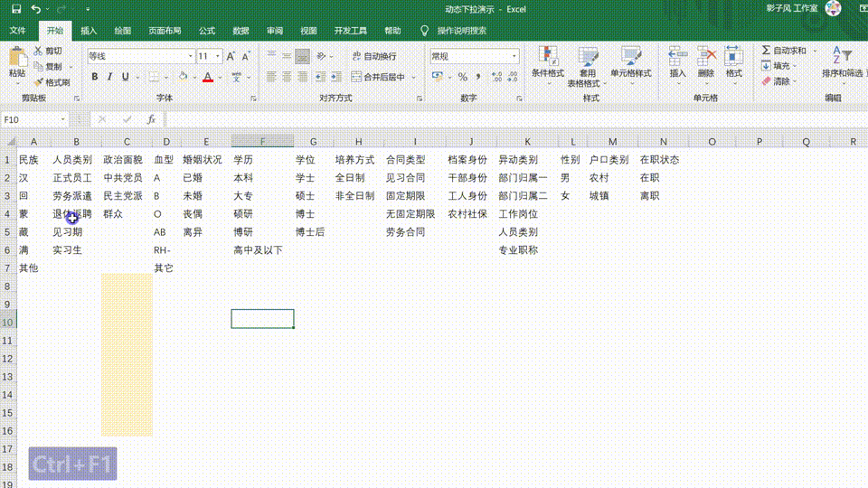
Task: Click the Format Painter brush icon
Action: coord(38,82)
